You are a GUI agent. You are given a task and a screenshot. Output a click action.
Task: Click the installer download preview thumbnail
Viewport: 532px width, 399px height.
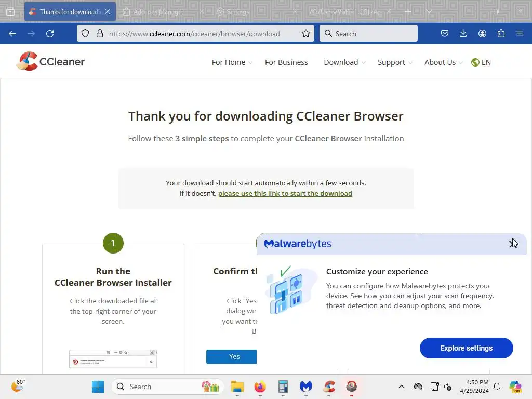(113, 358)
